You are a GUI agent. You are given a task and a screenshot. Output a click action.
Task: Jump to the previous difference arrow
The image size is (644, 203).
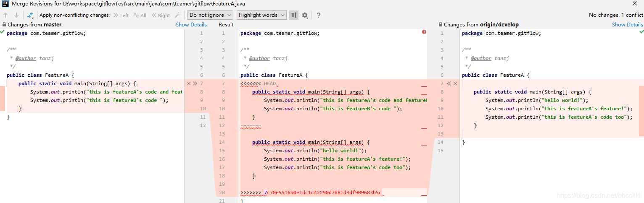5,15
